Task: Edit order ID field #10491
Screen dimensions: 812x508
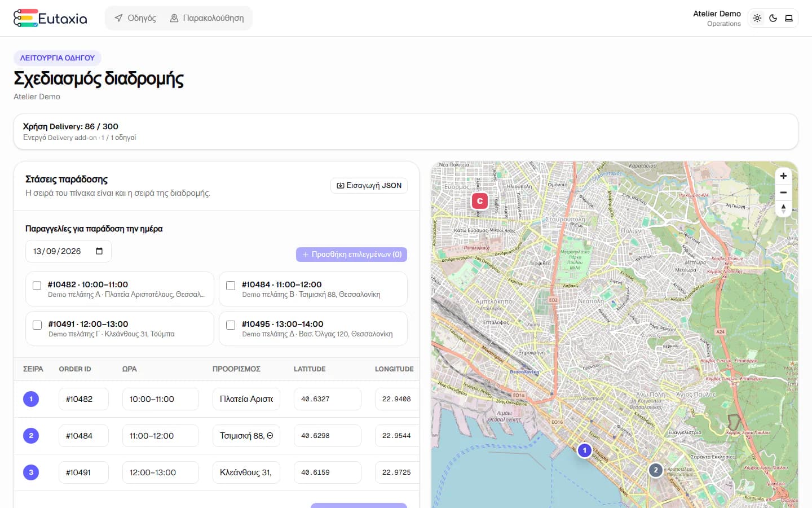Action: click(83, 472)
